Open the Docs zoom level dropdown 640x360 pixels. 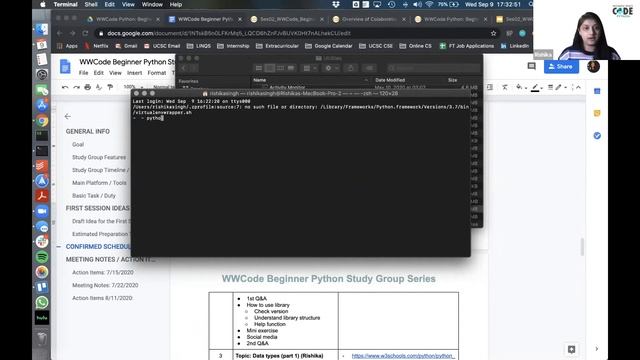(x=133, y=87)
